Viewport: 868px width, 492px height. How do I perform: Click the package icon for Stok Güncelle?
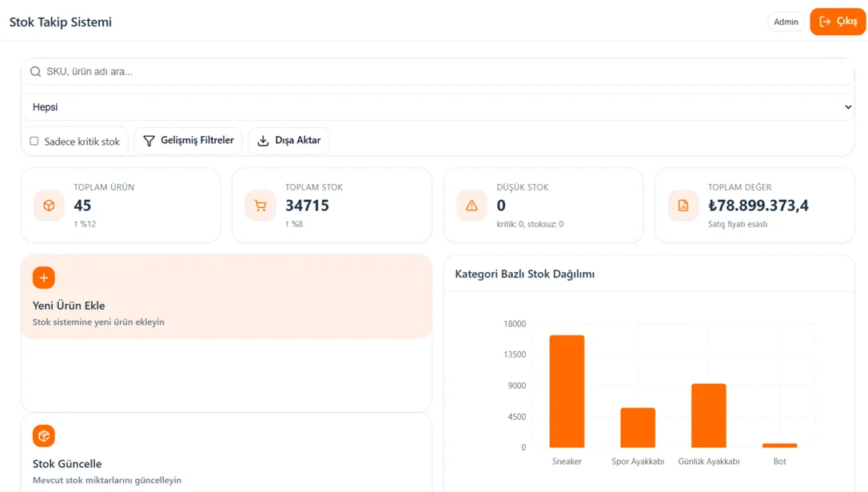tap(44, 436)
